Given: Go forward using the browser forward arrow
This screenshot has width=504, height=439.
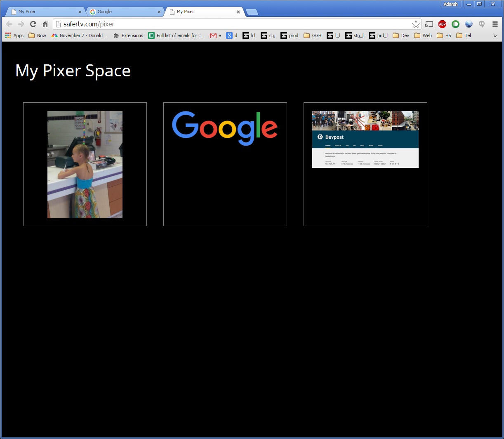Looking at the screenshot, I should pyautogui.click(x=21, y=24).
